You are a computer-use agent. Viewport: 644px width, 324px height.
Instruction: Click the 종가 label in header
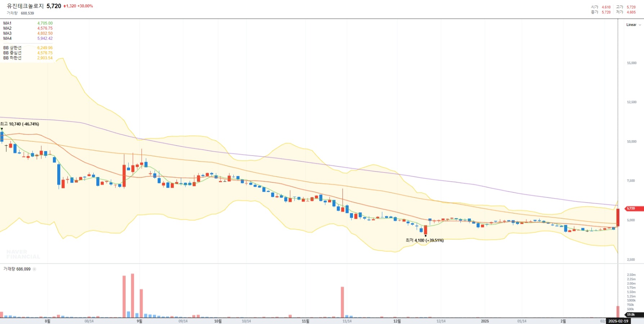(x=595, y=12)
